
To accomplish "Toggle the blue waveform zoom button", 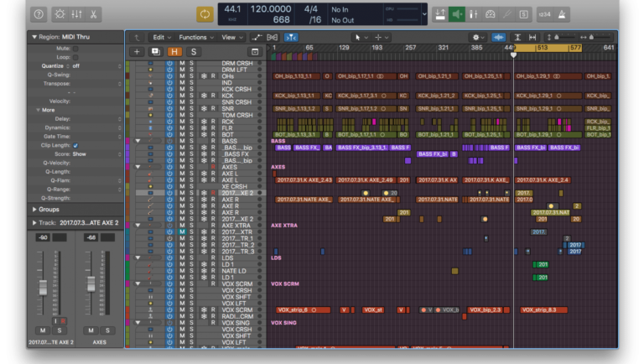I will coord(499,38).
